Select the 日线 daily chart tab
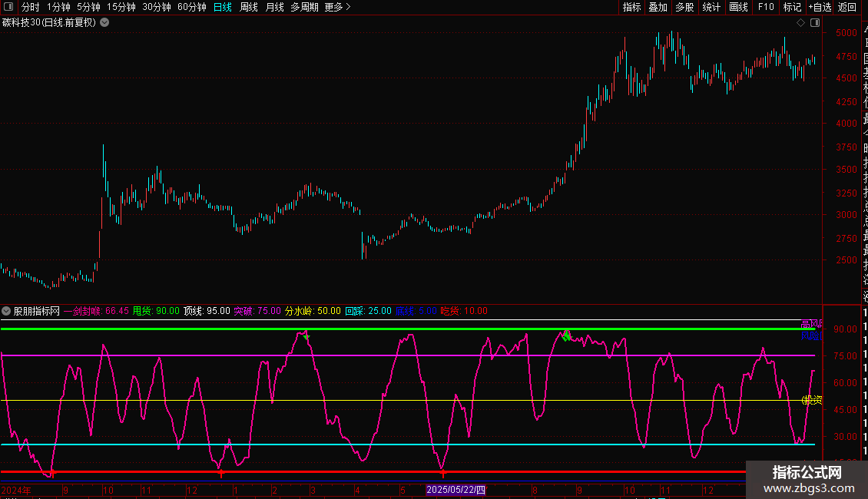This screenshot has width=868, height=499. [223, 7]
